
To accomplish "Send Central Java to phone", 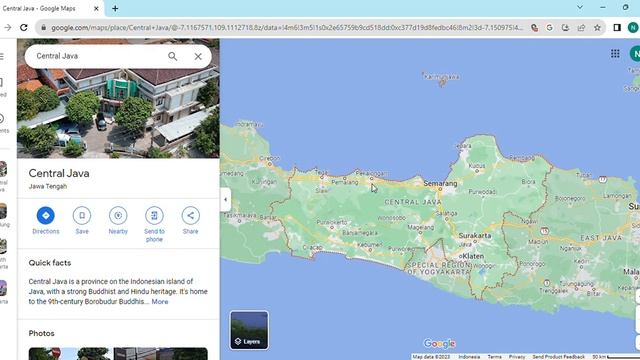I will [x=154, y=224].
